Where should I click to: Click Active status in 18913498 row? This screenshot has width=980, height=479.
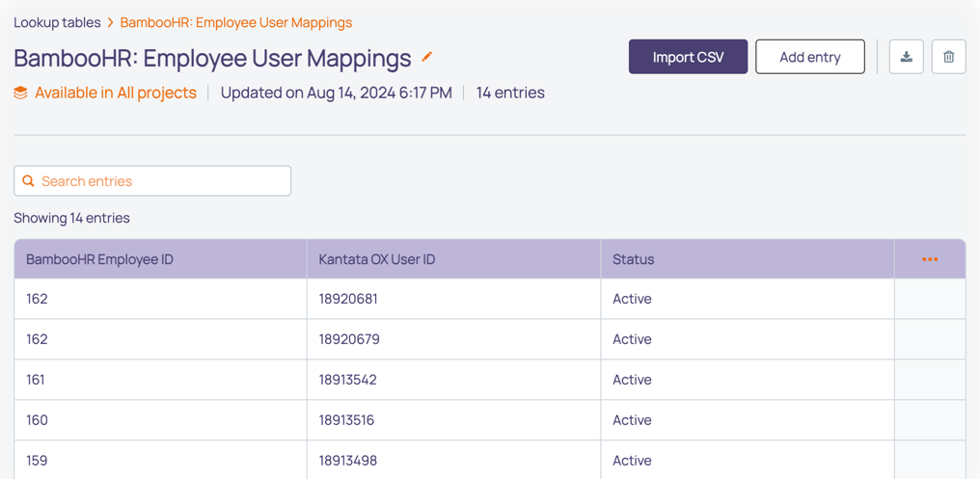[748, 461]
